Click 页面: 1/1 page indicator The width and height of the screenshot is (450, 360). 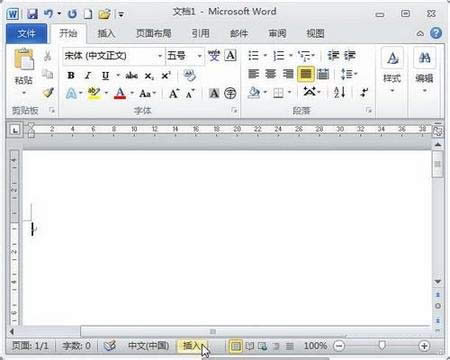click(30, 346)
